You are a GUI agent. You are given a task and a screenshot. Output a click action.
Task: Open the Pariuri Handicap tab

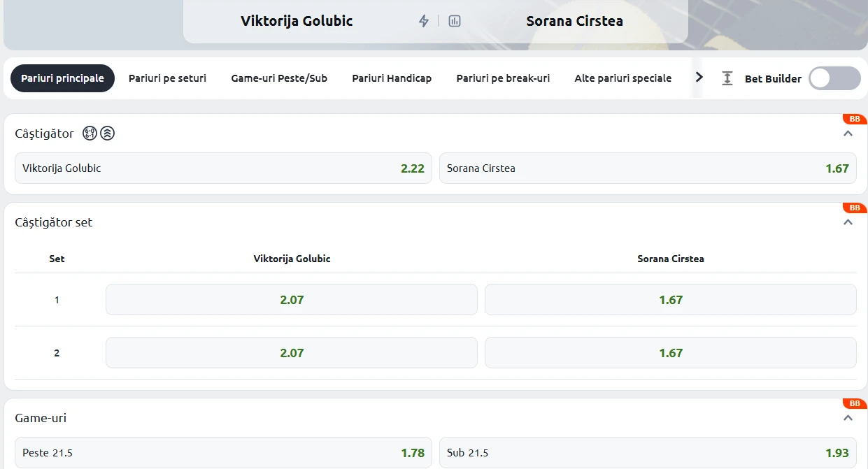392,78
